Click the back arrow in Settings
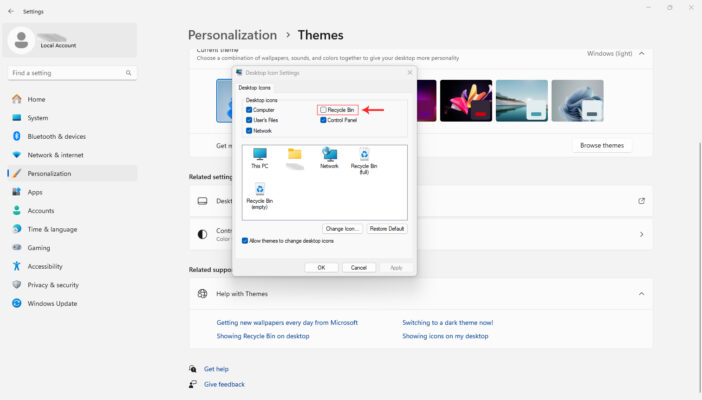Viewport: 702px width, 400px height. pyautogui.click(x=10, y=8)
